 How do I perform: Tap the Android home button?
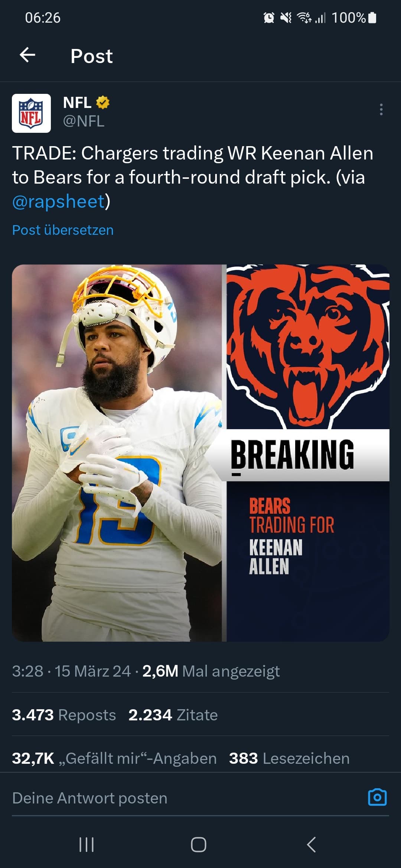tap(199, 845)
